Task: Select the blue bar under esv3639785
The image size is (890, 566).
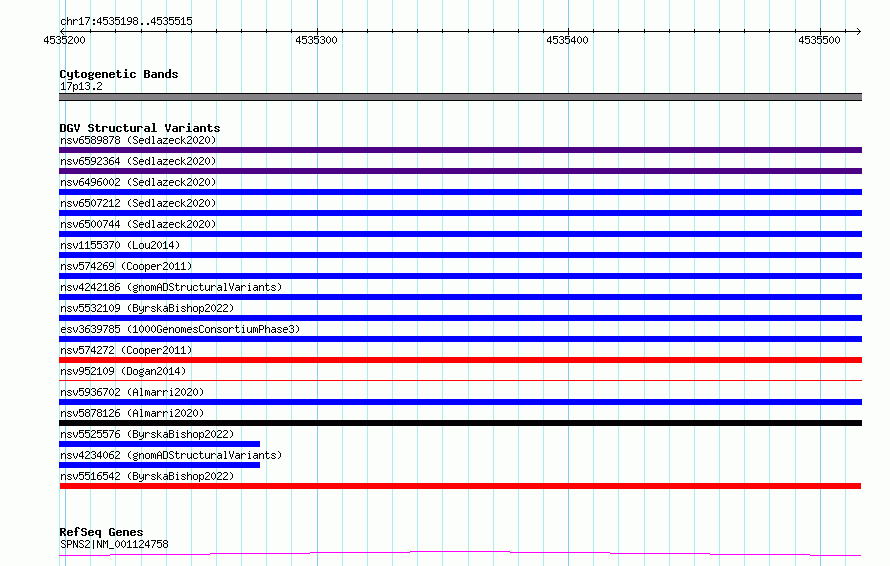Action: 460,339
